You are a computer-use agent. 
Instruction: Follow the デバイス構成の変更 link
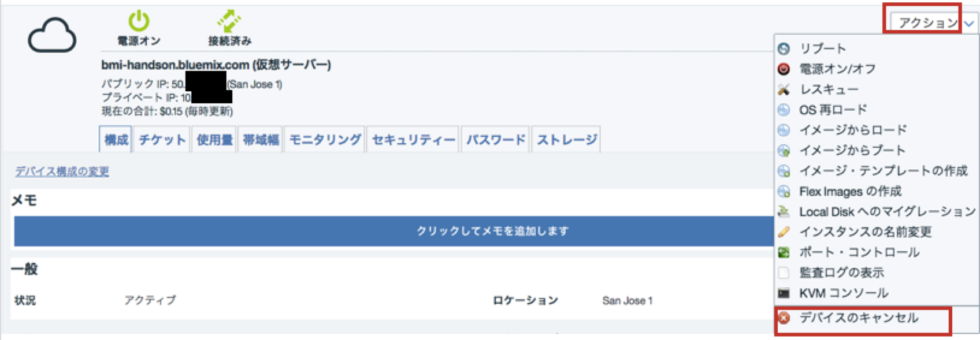[x=62, y=171]
